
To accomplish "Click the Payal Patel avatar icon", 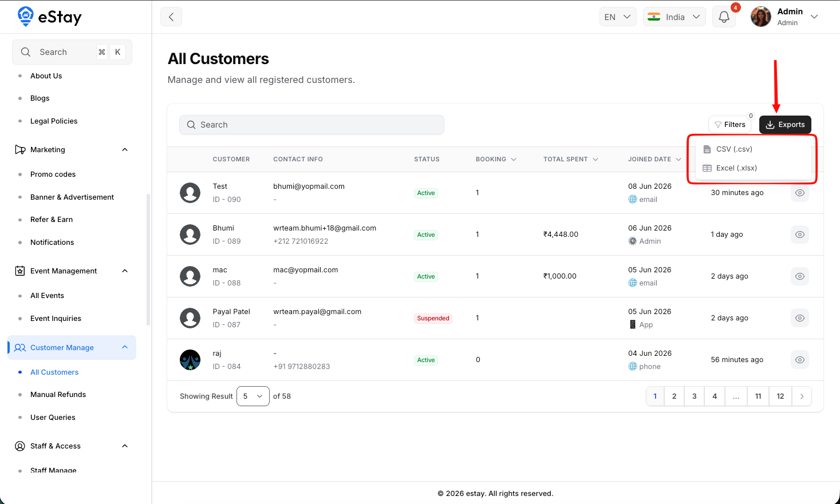I will 190,318.
